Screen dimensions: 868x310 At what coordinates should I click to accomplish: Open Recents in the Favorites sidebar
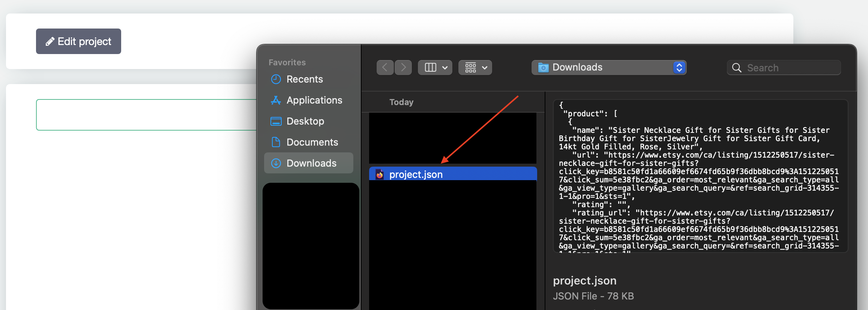coord(304,79)
